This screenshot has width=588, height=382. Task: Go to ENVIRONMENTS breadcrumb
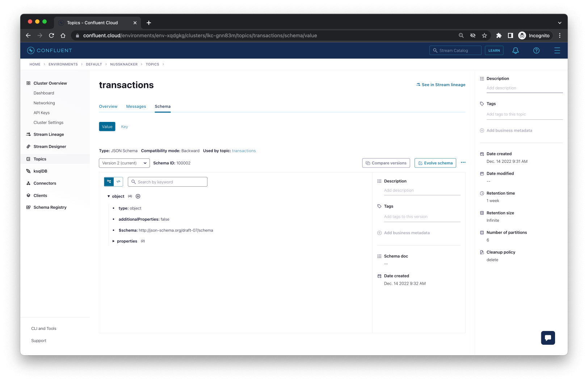coord(63,64)
